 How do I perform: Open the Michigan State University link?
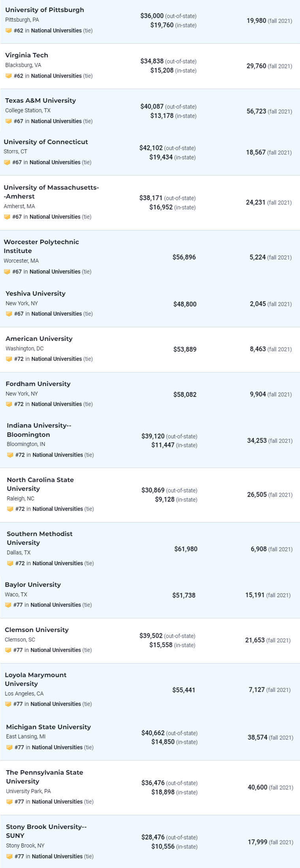coord(48,727)
